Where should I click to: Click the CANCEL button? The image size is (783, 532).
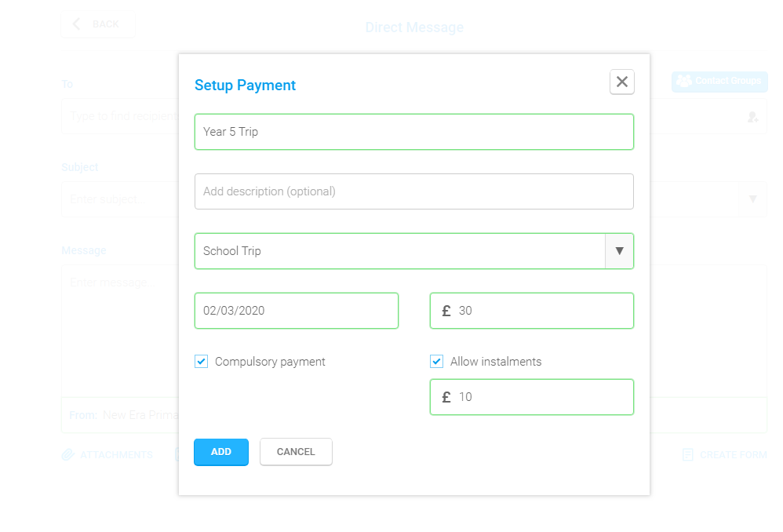pyautogui.click(x=296, y=452)
